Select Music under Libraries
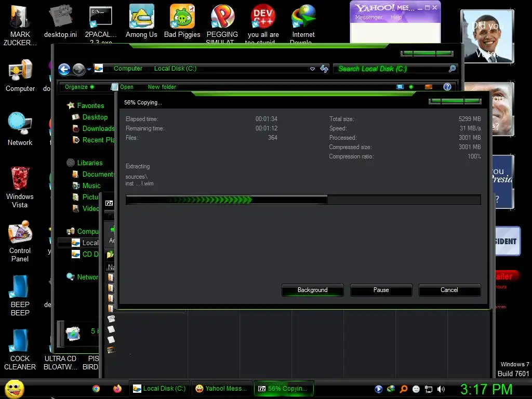Viewport: 532px width, 399px height. click(x=87, y=185)
